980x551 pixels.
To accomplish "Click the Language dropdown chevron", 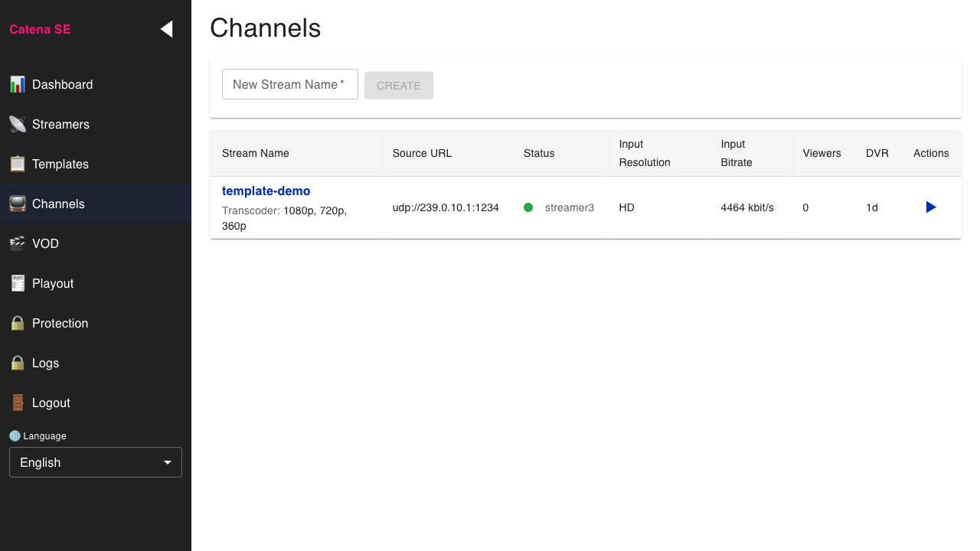I will click(167, 462).
